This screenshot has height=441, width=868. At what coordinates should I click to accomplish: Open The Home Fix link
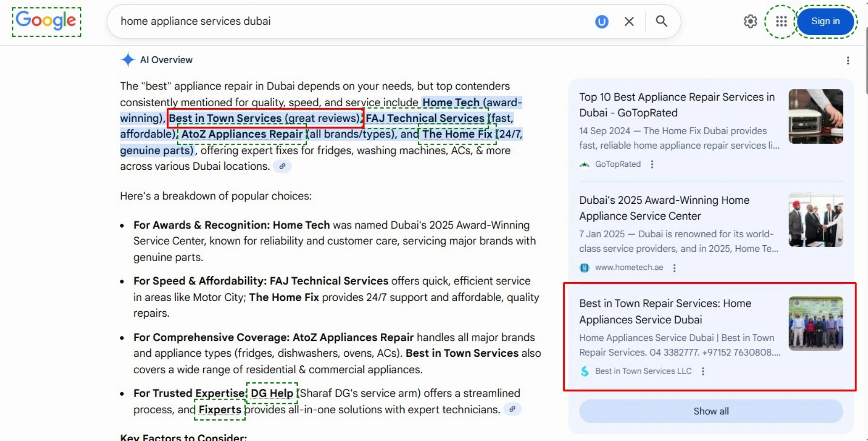457,134
